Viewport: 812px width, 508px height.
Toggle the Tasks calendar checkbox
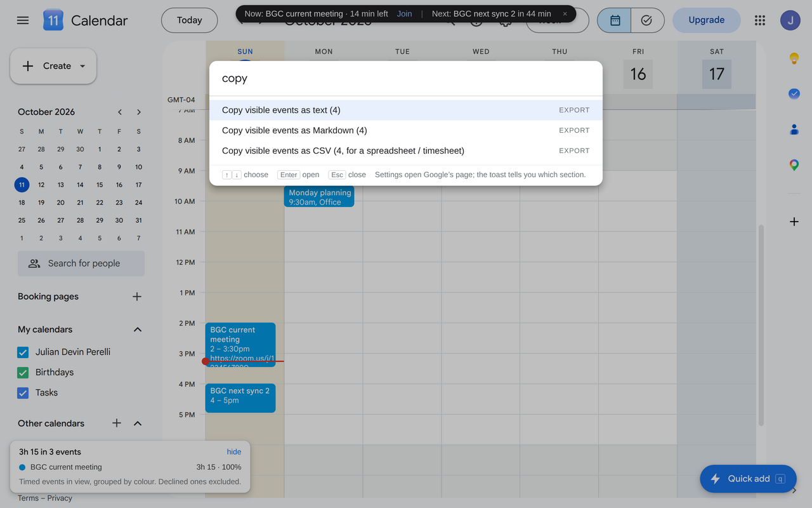click(23, 393)
